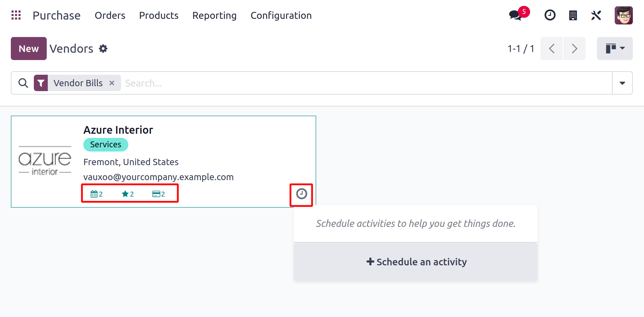Open the activities clock in top bar
The height and width of the screenshot is (317, 644).
[550, 15]
